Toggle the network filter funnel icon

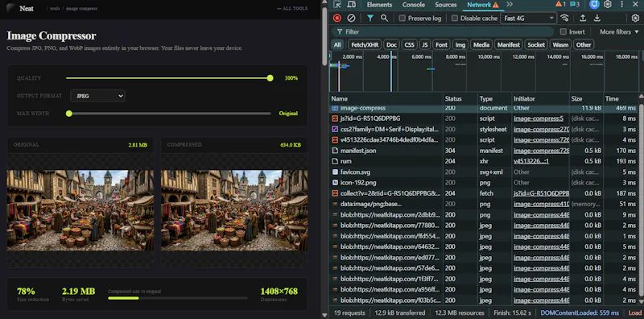[x=370, y=18]
